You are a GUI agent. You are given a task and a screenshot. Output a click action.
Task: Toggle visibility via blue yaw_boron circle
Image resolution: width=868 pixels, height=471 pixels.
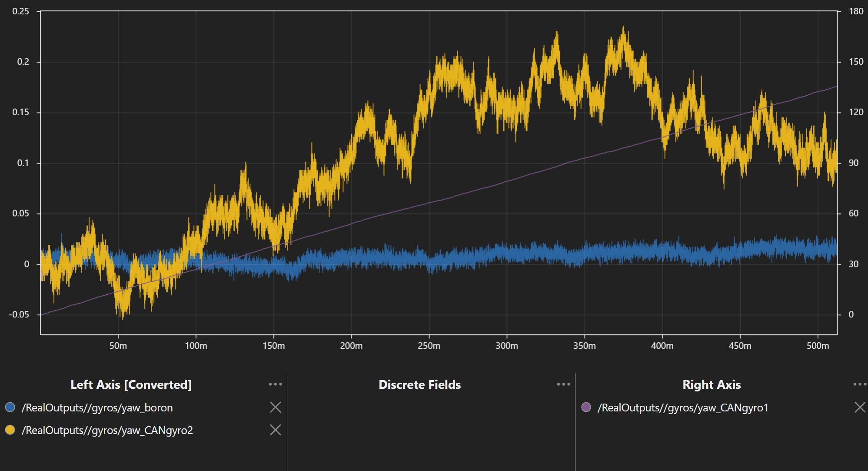point(10,408)
